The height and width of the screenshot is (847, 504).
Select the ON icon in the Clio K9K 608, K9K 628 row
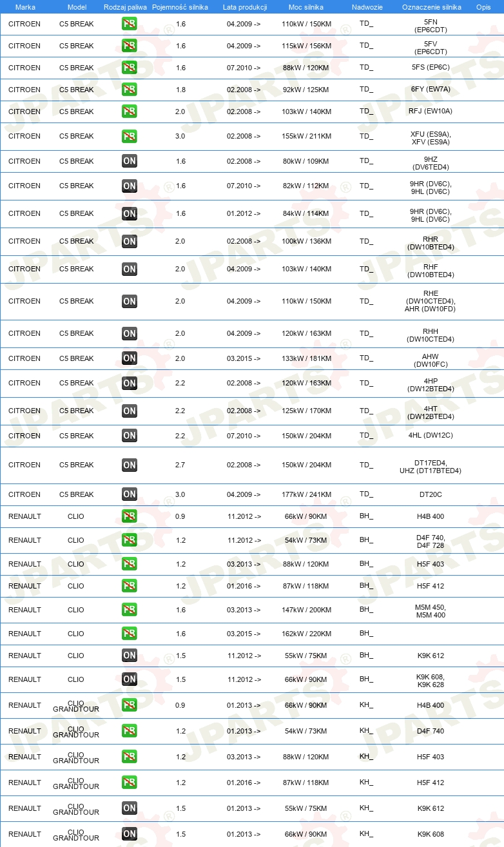click(129, 679)
